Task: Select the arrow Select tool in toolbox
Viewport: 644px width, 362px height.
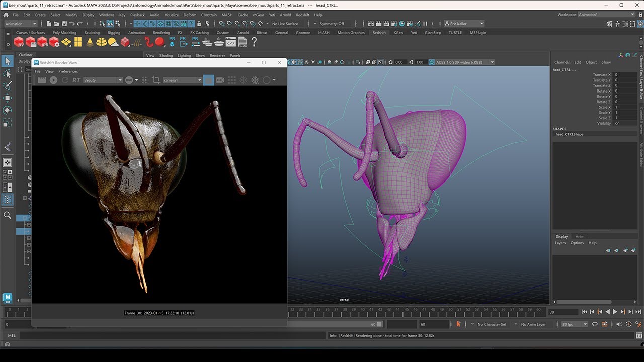Action: click(x=7, y=61)
